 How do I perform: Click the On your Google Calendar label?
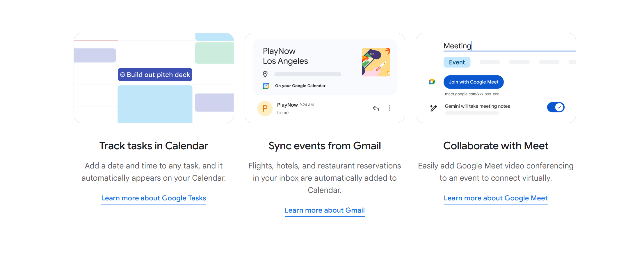point(300,86)
